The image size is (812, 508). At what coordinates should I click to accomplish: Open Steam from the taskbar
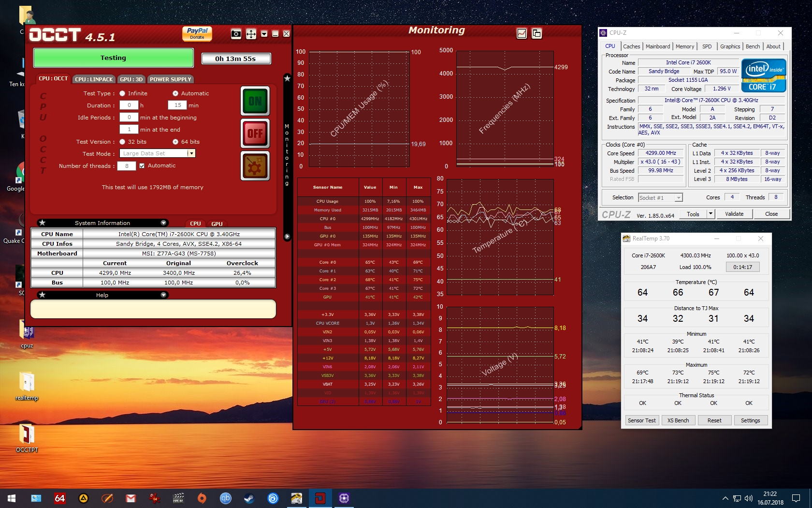tap(249, 498)
